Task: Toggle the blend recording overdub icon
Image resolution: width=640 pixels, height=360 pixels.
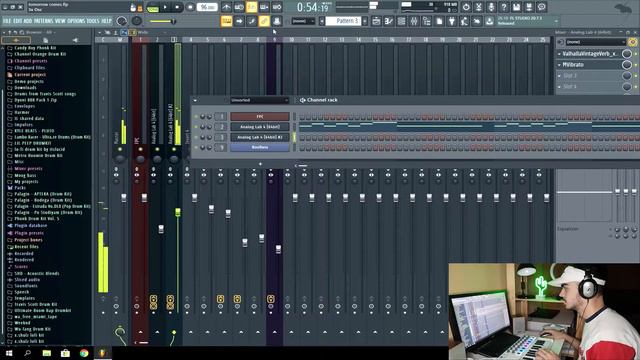Action: pos(264,7)
